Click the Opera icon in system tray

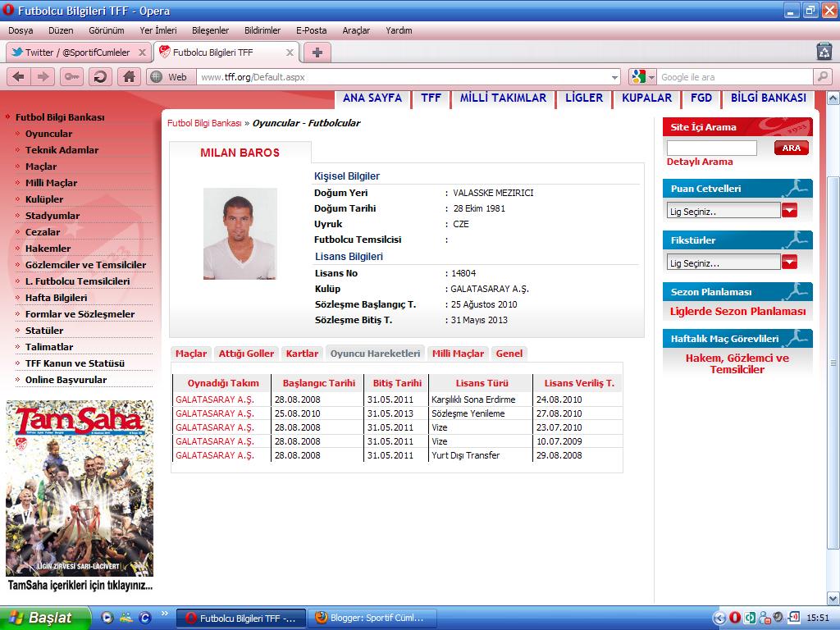(x=735, y=618)
